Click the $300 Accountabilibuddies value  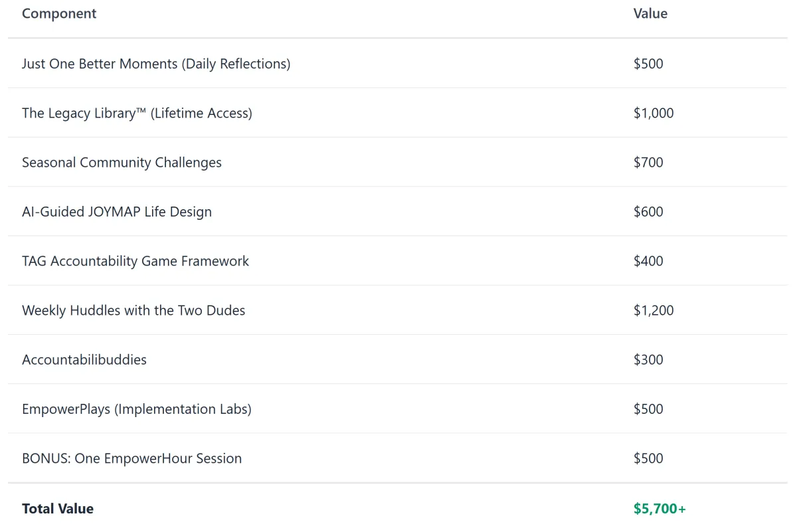pyautogui.click(x=648, y=359)
